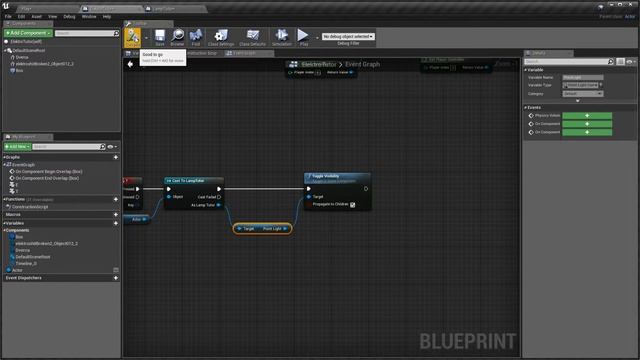
Task: Click the Simulation toolbar icon
Action: click(x=282, y=37)
